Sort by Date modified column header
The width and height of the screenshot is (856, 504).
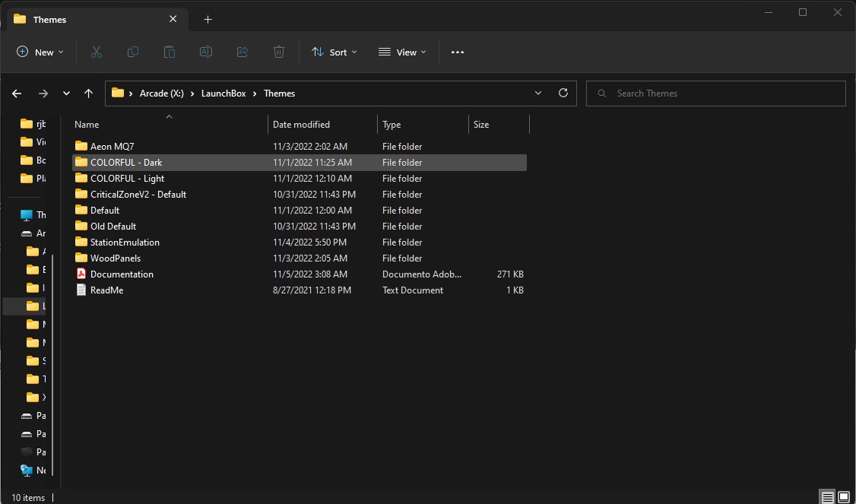tap(322, 125)
